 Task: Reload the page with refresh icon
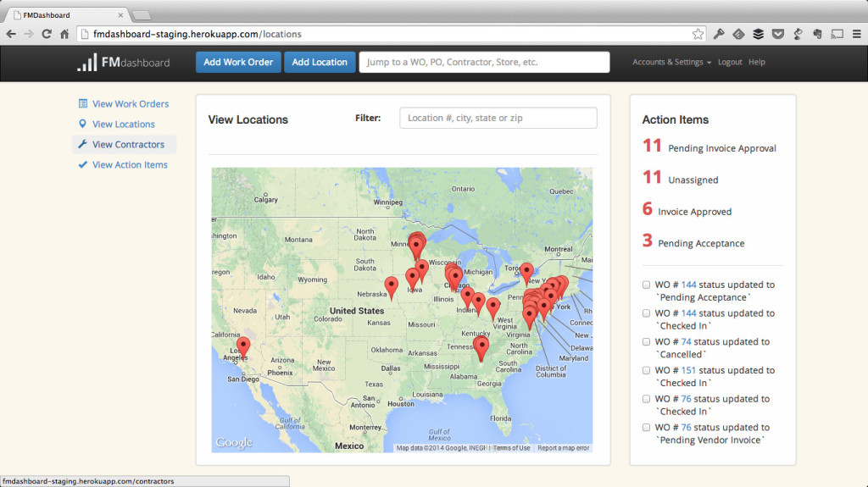(x=47, y=35)
